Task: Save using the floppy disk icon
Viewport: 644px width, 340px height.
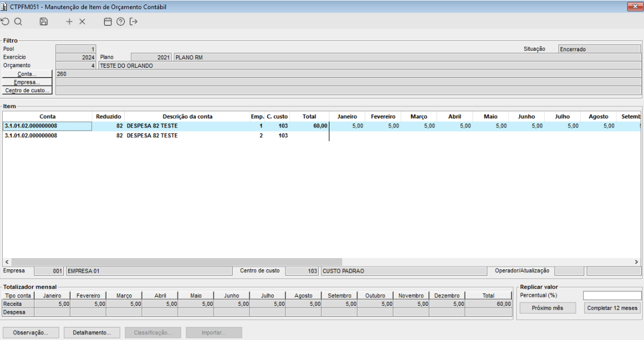Action: 43,22
